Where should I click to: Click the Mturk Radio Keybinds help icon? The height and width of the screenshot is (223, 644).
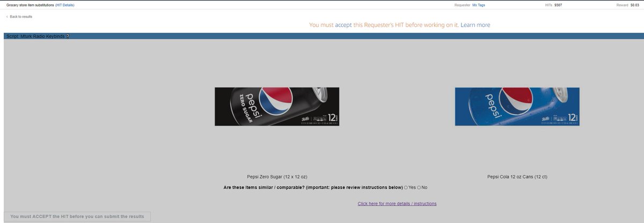pyautogui.click(x=68, y=36)
